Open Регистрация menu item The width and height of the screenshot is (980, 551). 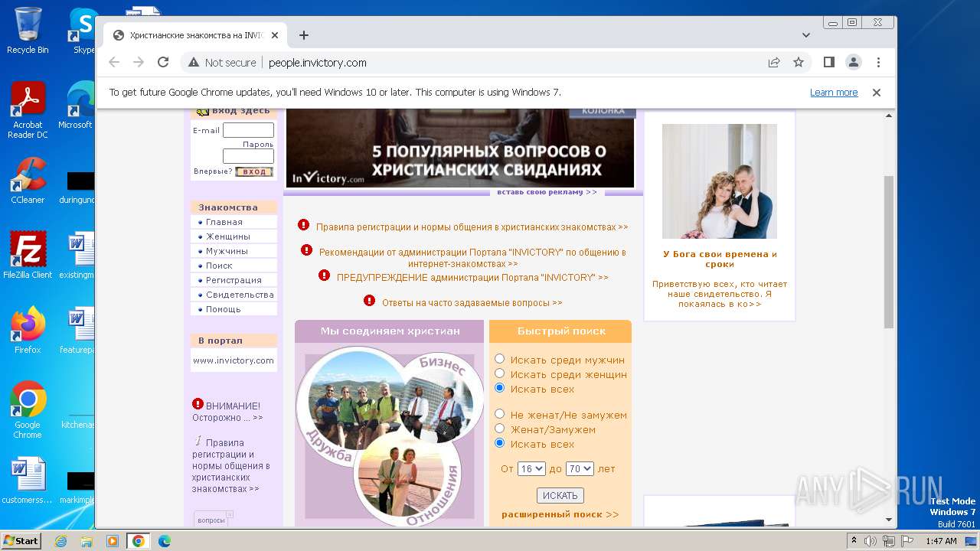point(234,280)
